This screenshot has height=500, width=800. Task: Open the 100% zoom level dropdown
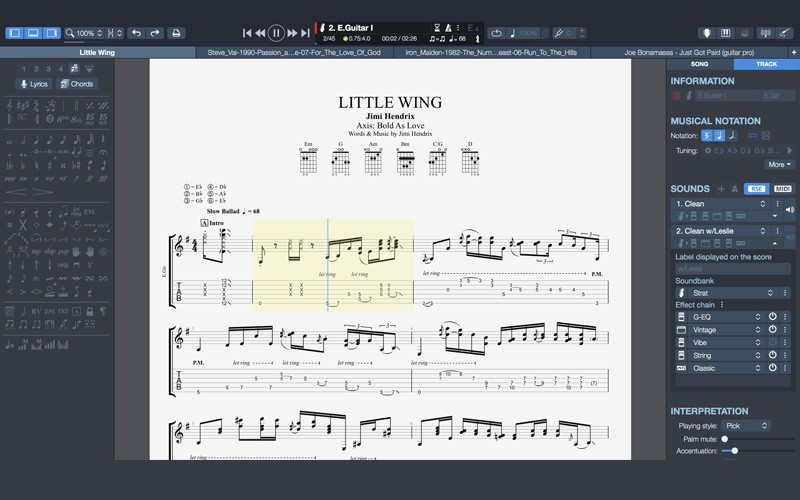84,33
